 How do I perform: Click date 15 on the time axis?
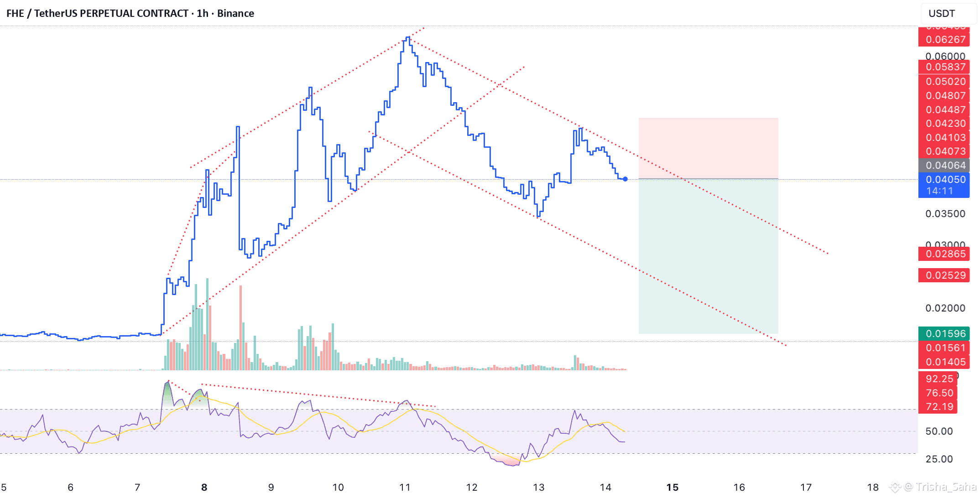coord(672,487)
